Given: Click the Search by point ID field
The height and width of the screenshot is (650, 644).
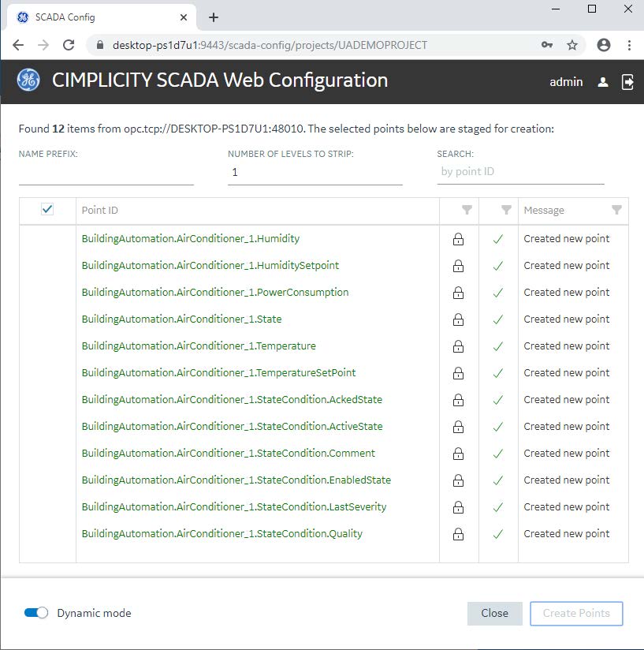Looking at the screenshot, I should click(520, 172).
